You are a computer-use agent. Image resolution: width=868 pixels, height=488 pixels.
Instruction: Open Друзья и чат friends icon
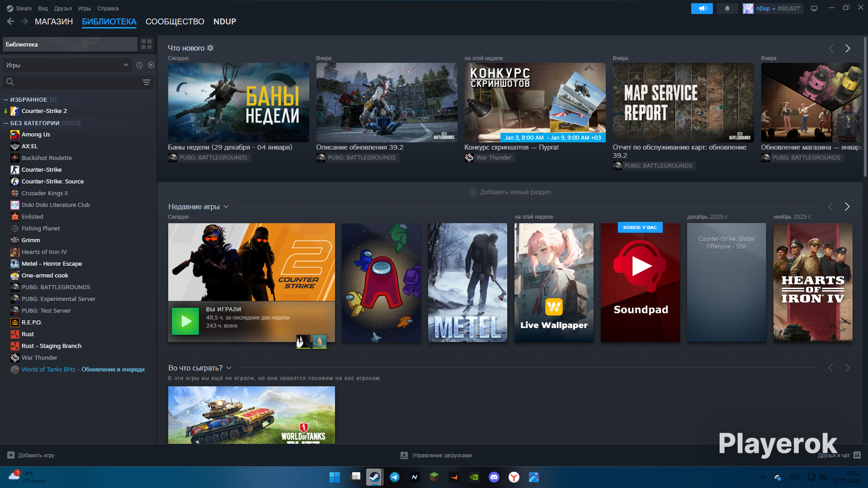[857, 455]
